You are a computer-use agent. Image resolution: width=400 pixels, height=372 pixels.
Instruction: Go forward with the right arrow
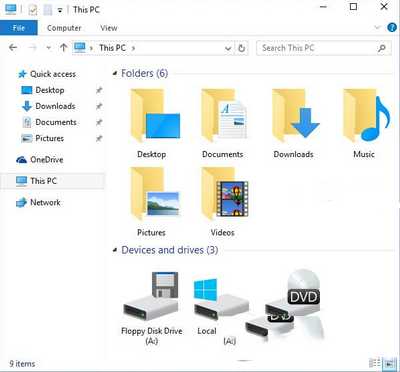click(32, 48)
